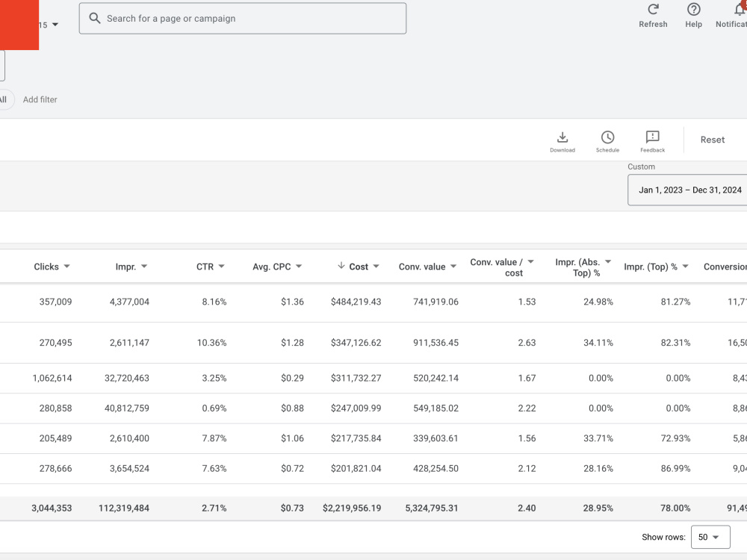747x560 pixels.
Task: Select the total Impr. (Top) % 78.00%
Action: point(675,508)
